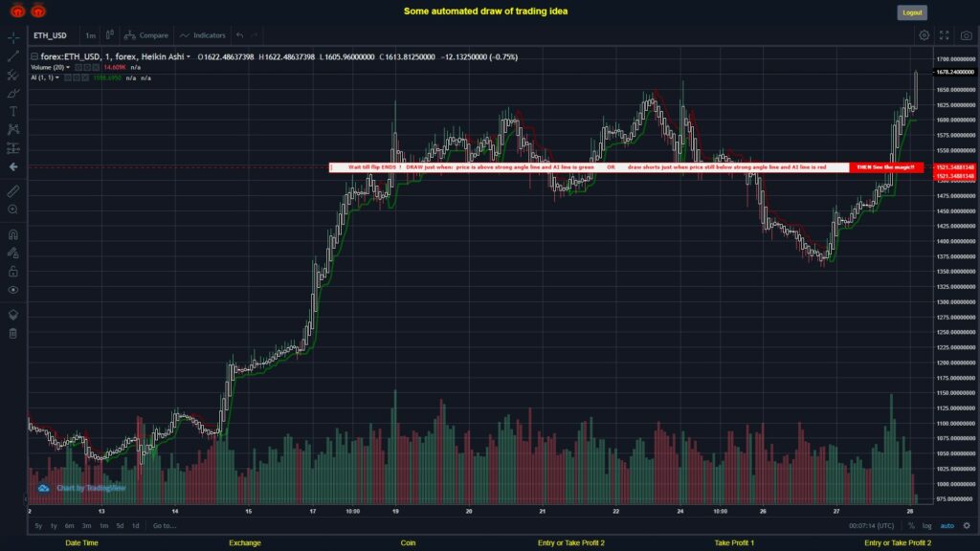Activate the zoom in tool
This screenshot has width=980, height=551.
point(13,209)
